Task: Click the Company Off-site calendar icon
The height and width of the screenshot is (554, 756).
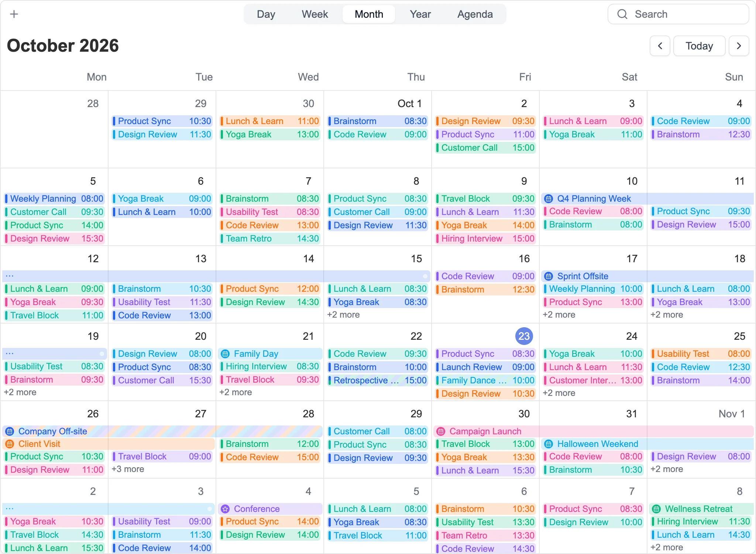Action: (10, 431)
